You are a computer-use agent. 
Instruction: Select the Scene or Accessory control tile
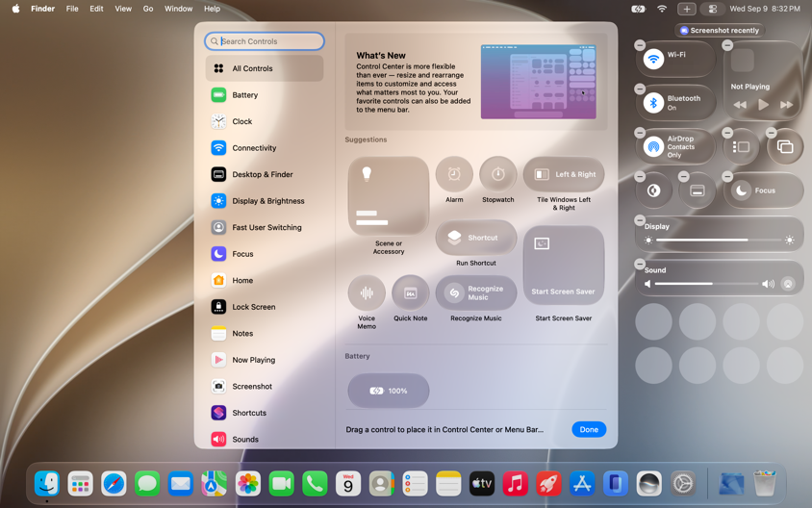pyautogui.click(x=389, y=196)
